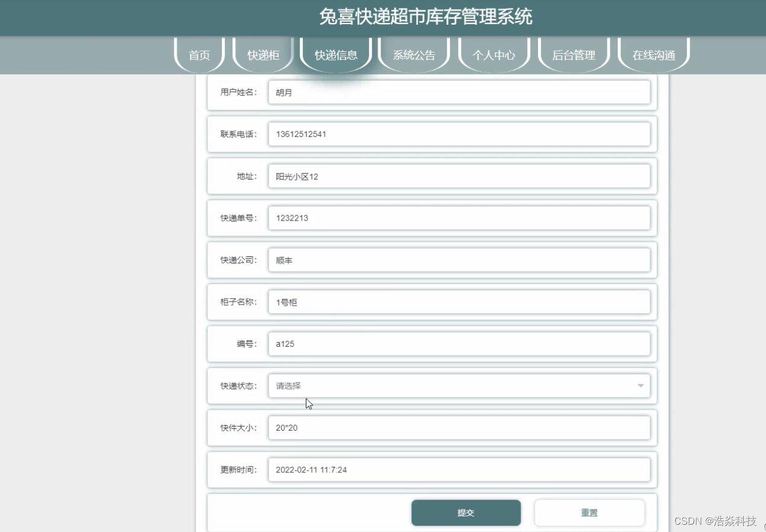Click the 重置 reset button
Image resolution: width=766 pixels, height=532 pixels.
589,512
